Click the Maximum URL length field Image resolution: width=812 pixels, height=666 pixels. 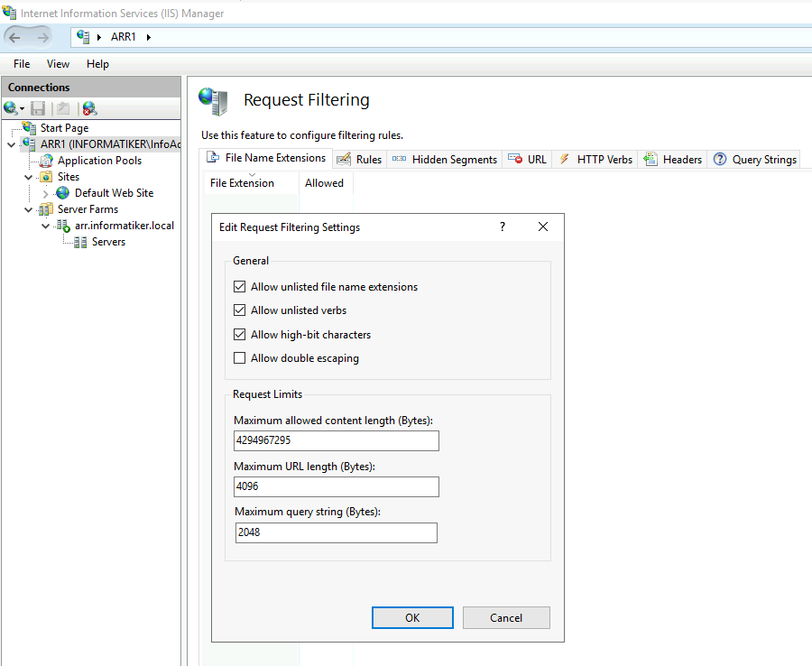[x=337, y=486]
